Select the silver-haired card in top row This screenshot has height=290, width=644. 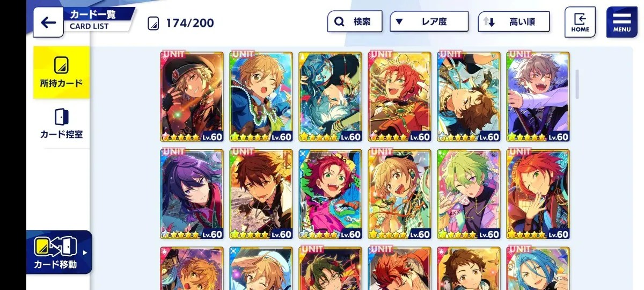click(538, 97)
